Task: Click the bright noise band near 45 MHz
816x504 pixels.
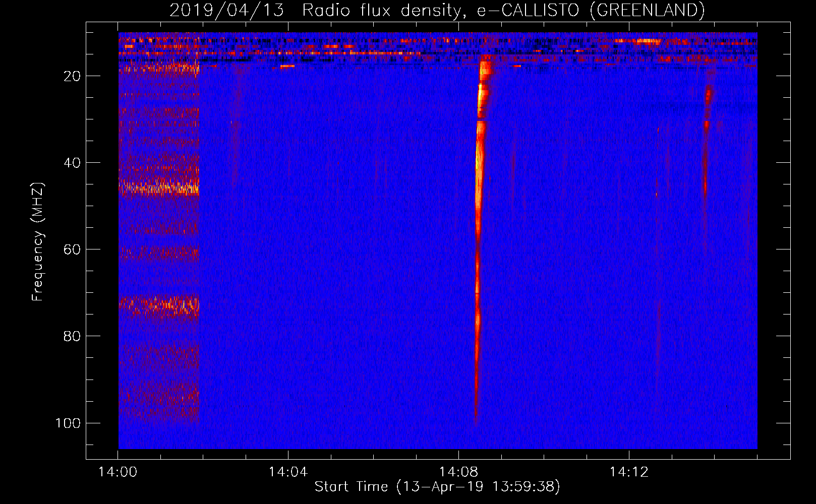Action: 159,187
